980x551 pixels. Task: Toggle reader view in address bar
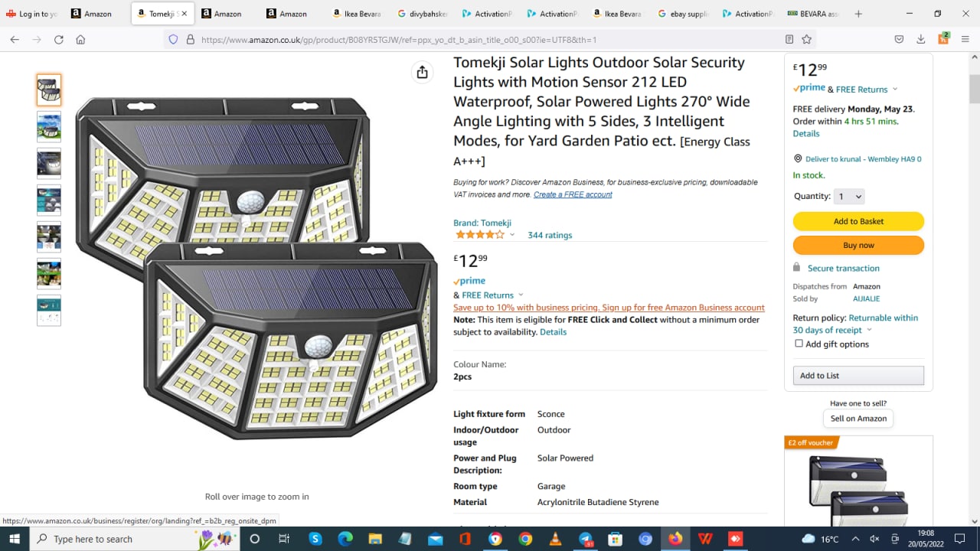pos(789,40)
